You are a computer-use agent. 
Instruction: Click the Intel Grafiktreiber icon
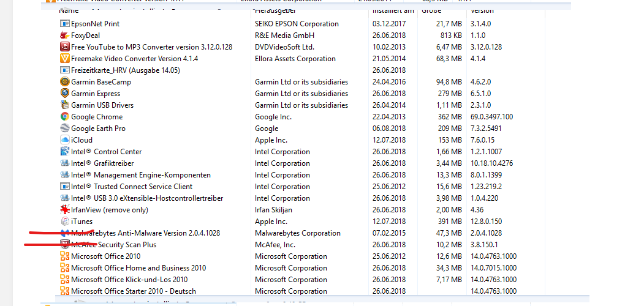pos(64,163)
